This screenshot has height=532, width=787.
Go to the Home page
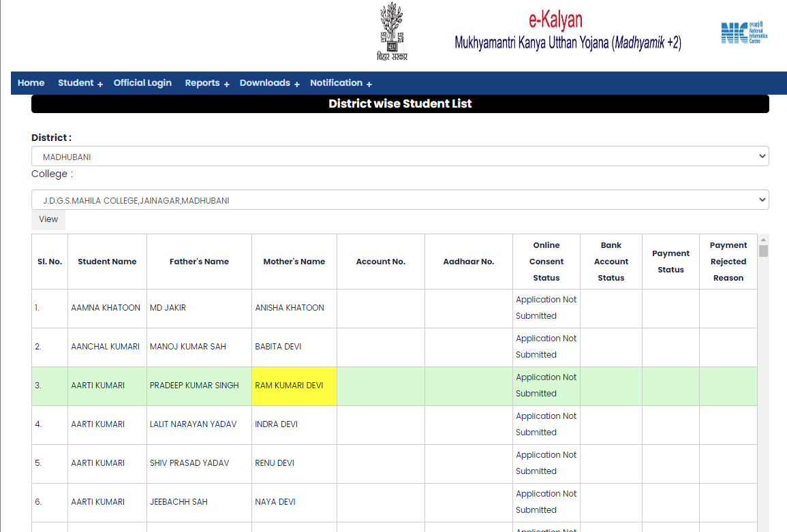pos(31,83)
